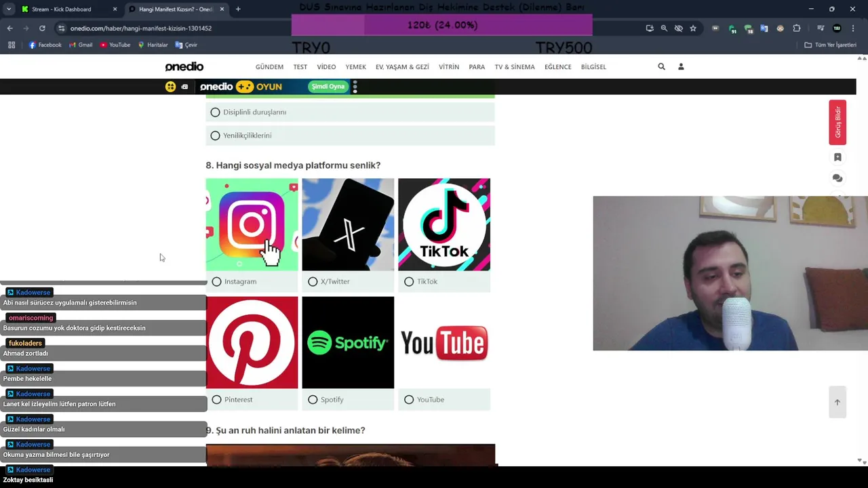868x488 pixels.
Task: Click the Onedio site search icon
Action: click(661, 66)
